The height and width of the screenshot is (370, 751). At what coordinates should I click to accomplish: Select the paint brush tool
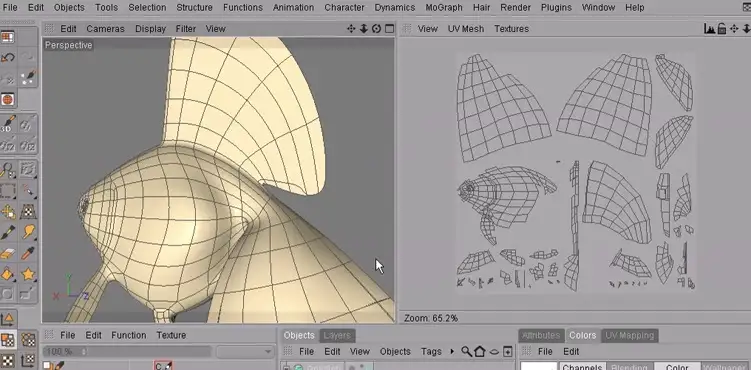click(8, 233)
